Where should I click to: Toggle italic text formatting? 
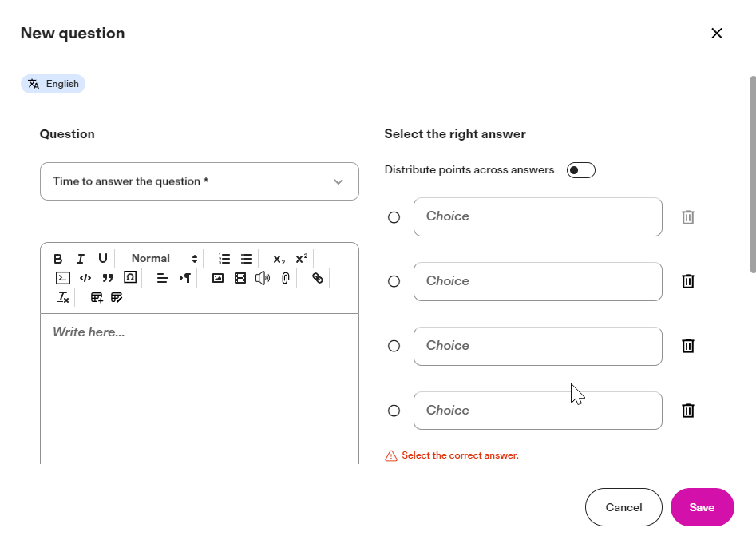pyautogui.click(x=81, y=259)
